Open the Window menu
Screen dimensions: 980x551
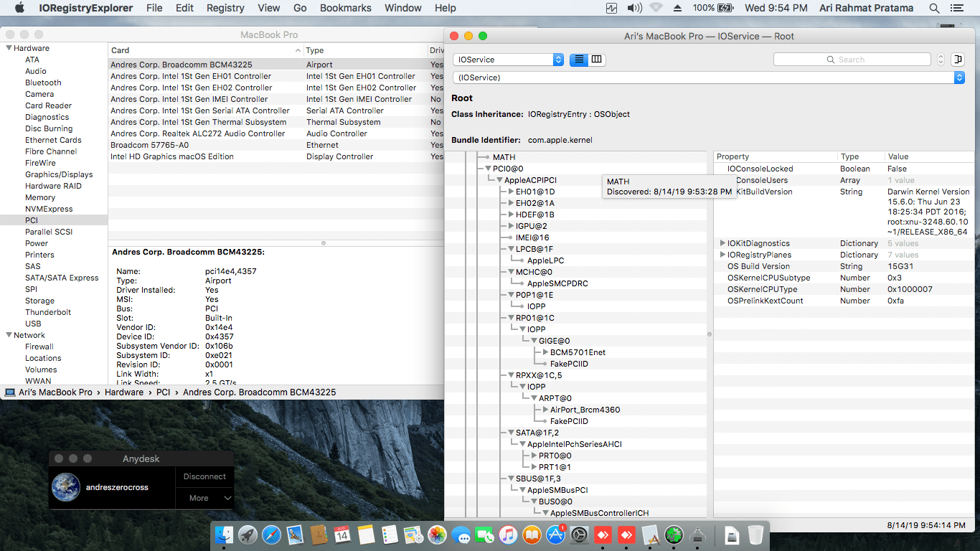coord(403,8)
